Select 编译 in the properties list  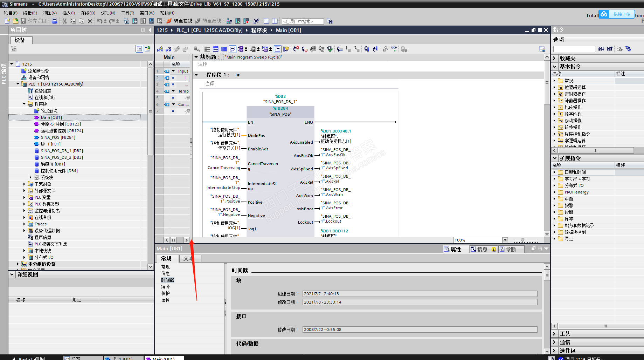(166, 287)
